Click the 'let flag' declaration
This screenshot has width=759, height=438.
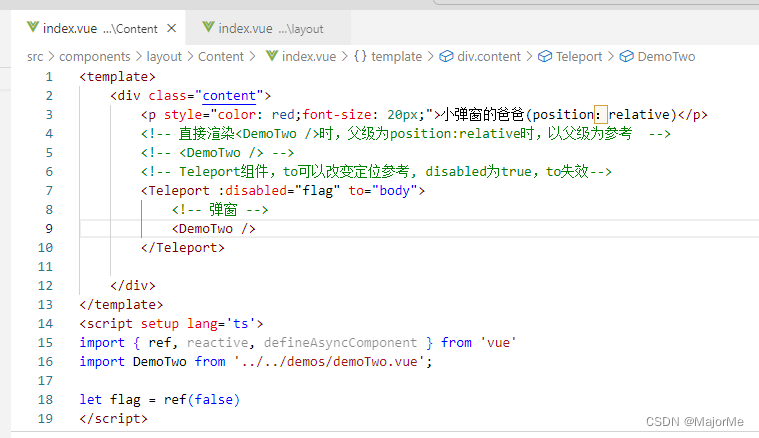click(110, 399)
